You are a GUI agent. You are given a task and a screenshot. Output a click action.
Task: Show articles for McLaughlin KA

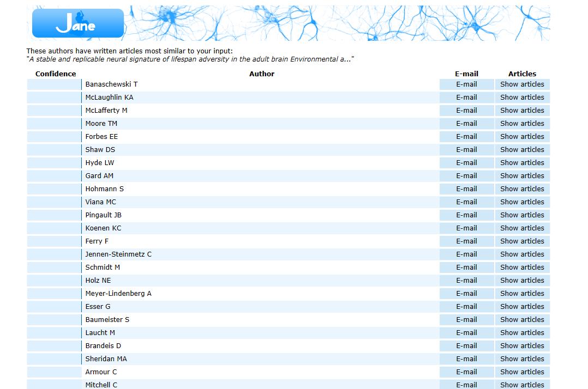(x=522, y=98)
